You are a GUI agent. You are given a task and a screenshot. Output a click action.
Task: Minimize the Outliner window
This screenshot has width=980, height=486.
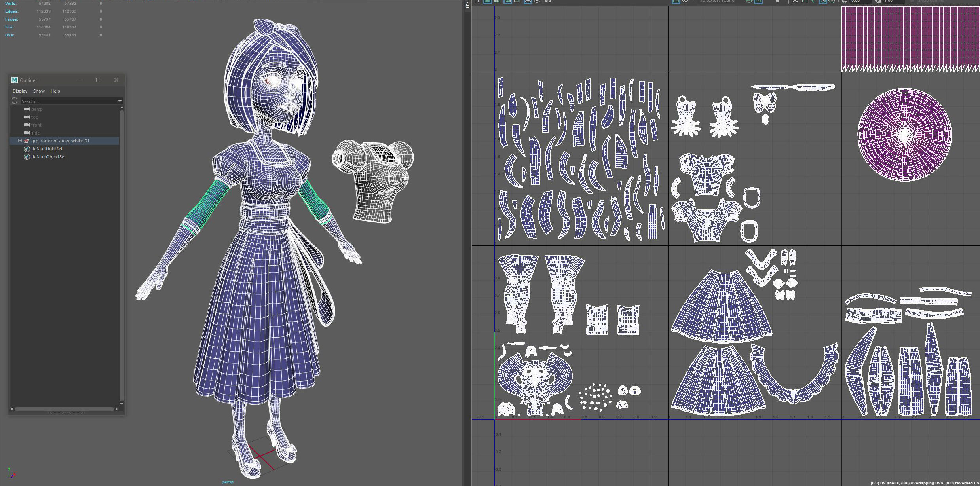80,80
